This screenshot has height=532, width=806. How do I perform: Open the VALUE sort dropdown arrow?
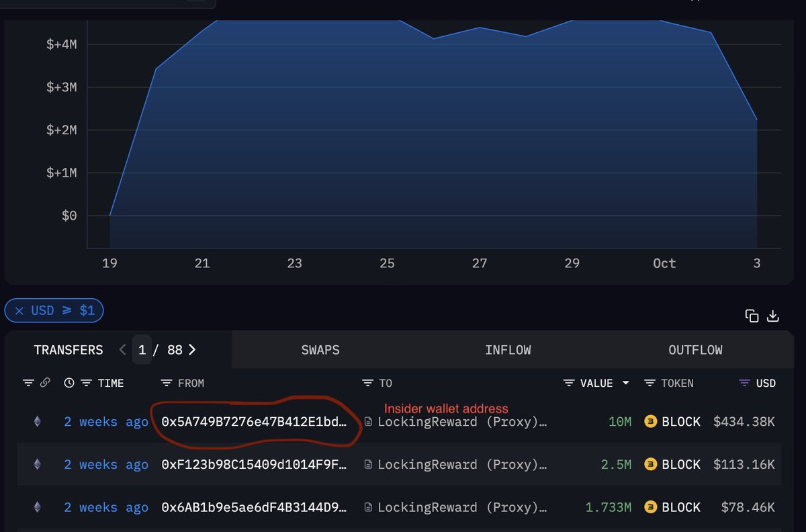coord(626,383)
